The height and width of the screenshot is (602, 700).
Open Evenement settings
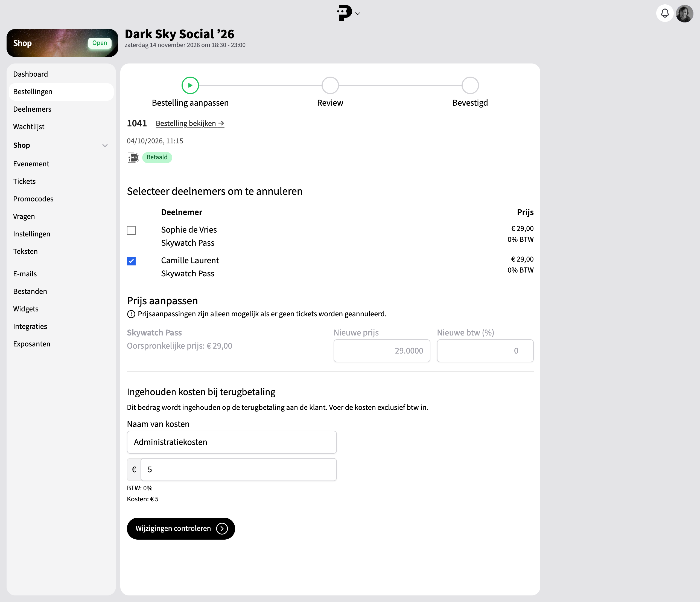[61, 164]
